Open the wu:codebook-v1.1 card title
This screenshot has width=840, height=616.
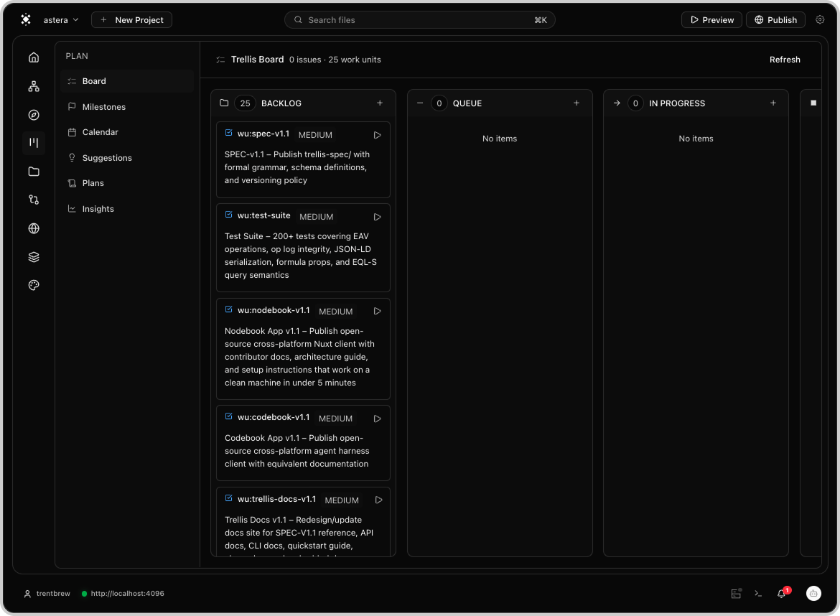pyautogui.click(x=274, y=417)
